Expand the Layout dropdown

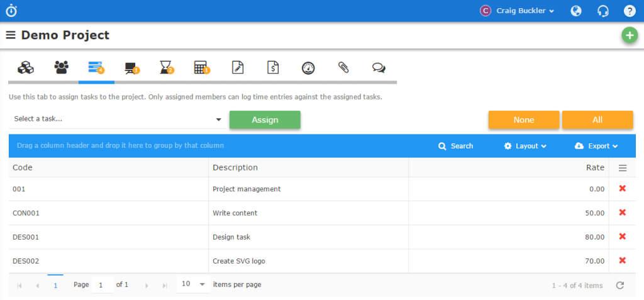point(525,146)
